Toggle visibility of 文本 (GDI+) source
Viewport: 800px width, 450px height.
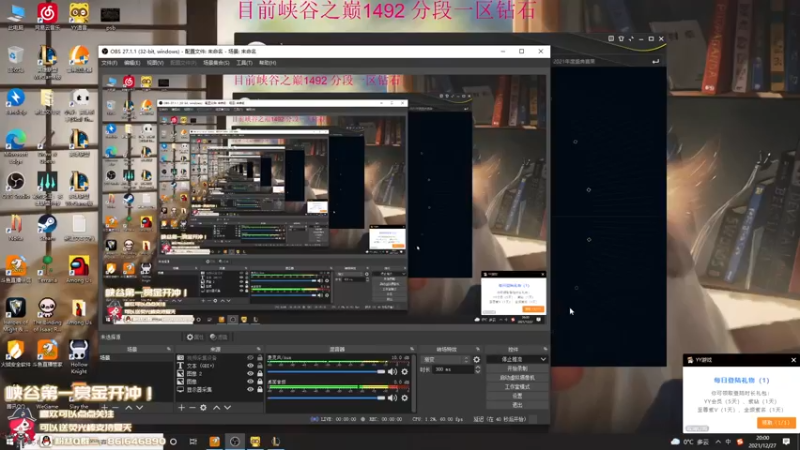coord(250,365)
